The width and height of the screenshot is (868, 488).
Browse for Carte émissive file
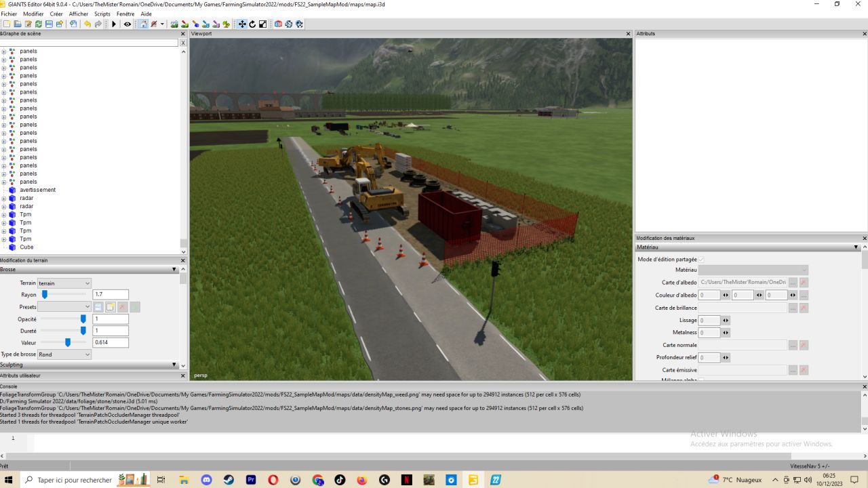[x=793, y=370]
